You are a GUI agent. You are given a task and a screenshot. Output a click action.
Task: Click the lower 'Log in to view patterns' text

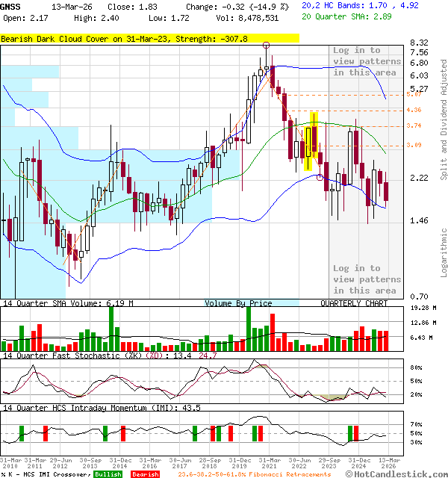[367, 279]
